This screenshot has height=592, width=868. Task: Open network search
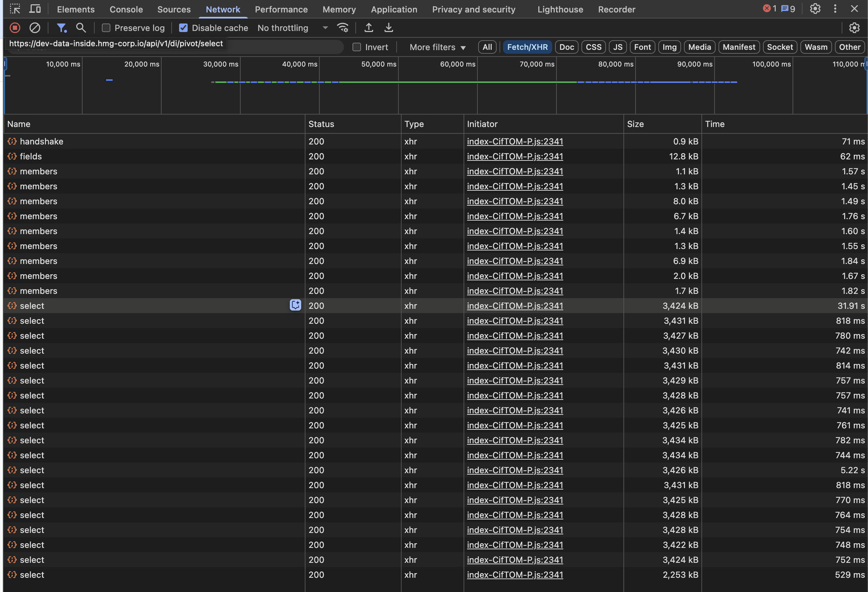[x=81, y=28]
